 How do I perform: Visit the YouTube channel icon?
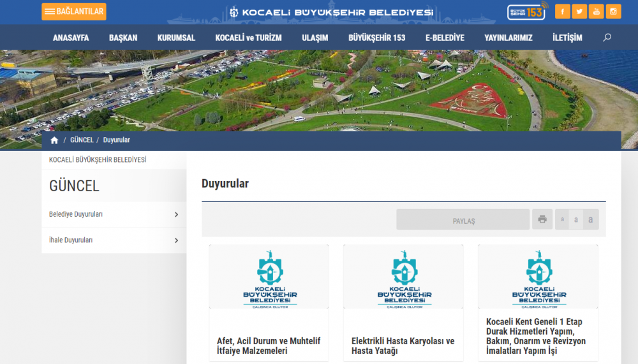(x=596, y=12)
